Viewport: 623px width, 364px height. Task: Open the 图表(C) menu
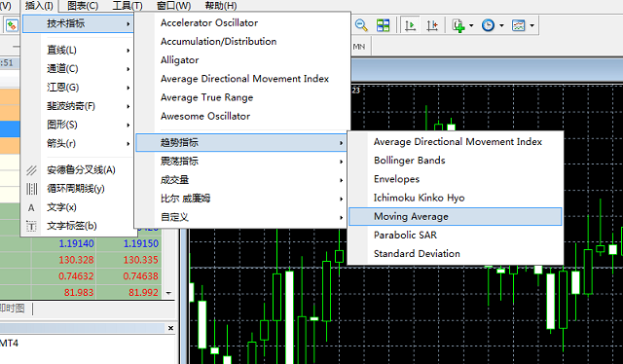pos(83,6)
